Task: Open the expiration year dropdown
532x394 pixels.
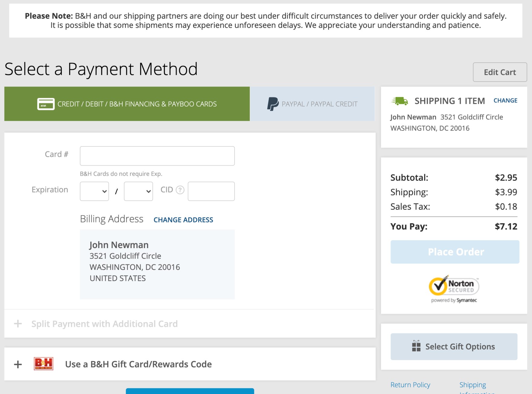Action: click(138, 191)
